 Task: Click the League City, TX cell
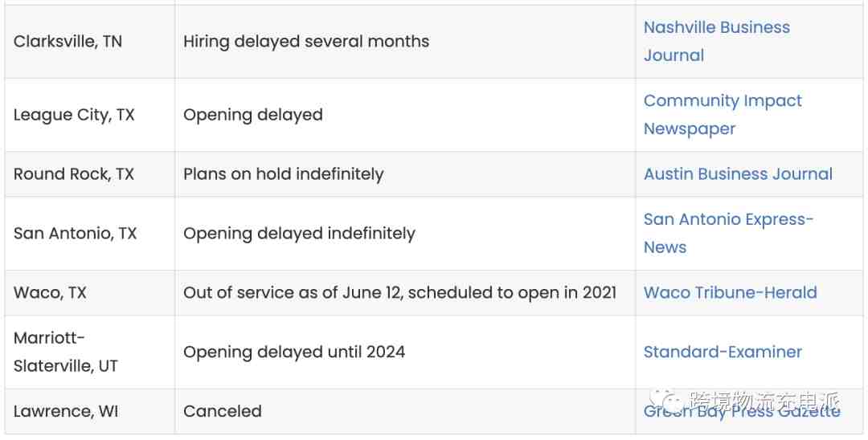(74, 115)
